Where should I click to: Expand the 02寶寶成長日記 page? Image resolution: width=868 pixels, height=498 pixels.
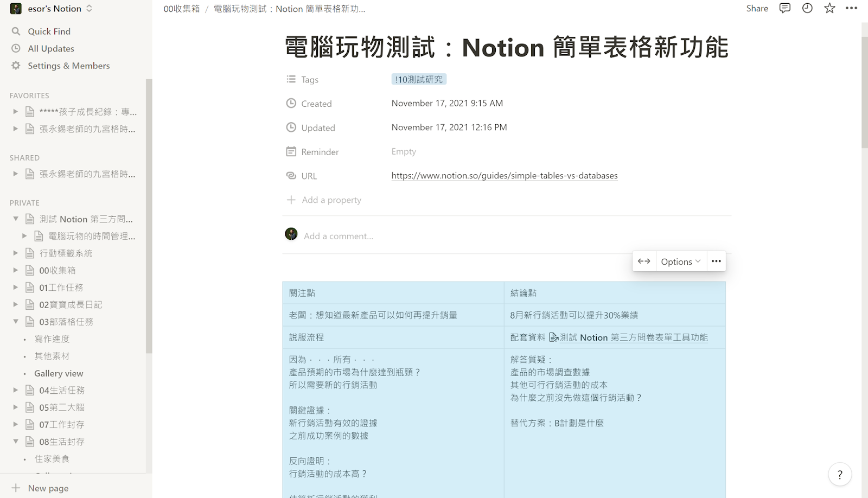point(16,304)
